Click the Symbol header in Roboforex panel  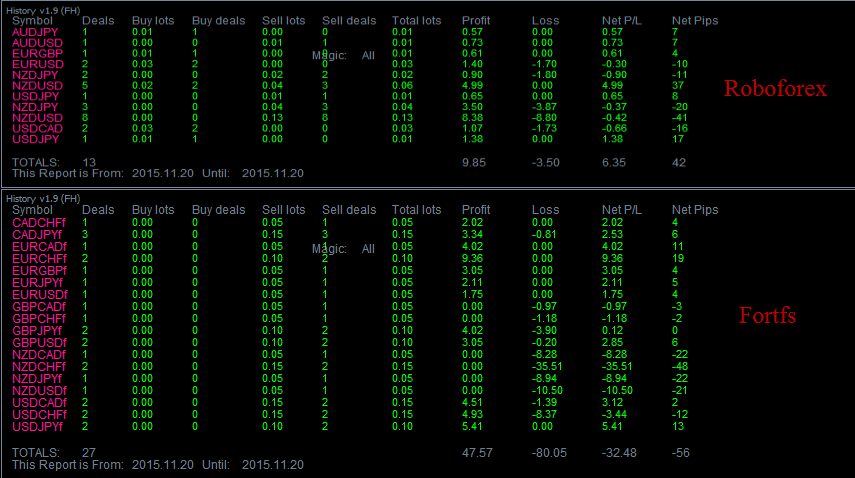click(32, 21)
